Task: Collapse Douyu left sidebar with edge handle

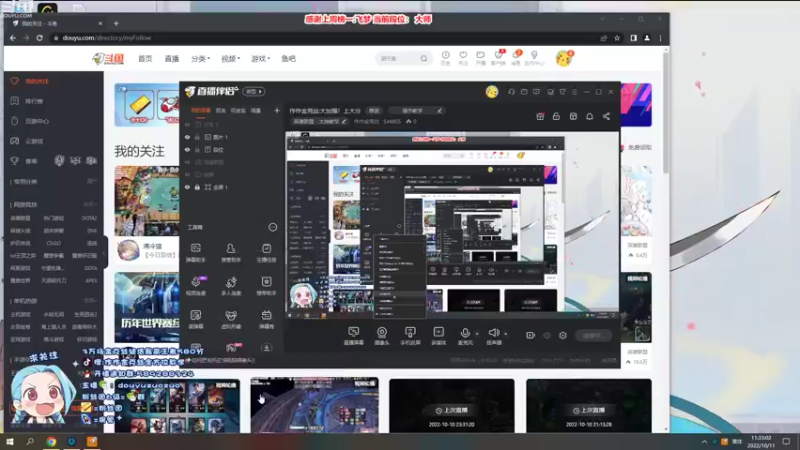Action: point(105,252)
